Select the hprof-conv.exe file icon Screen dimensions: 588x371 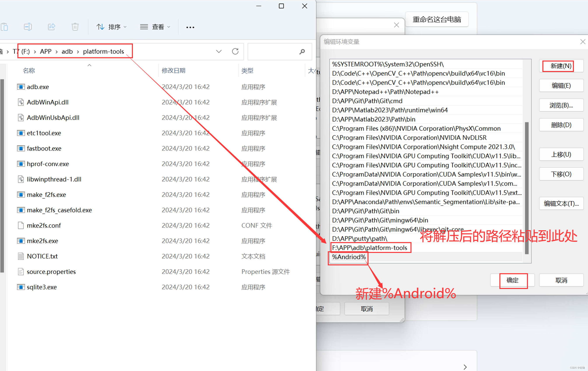pyautogui.click(x=21, y=164)
